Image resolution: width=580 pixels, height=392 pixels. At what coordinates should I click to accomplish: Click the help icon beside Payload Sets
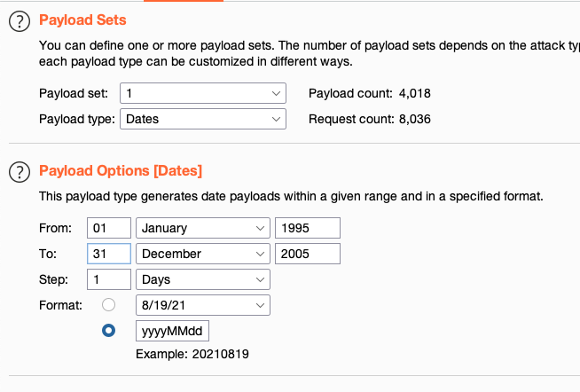(19, 20)
